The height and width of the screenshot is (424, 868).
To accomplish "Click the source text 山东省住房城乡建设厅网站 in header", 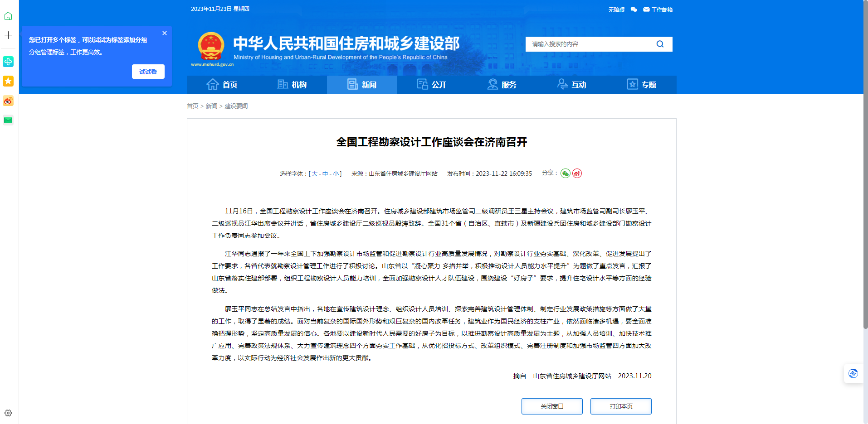I will tap(403, 173).
